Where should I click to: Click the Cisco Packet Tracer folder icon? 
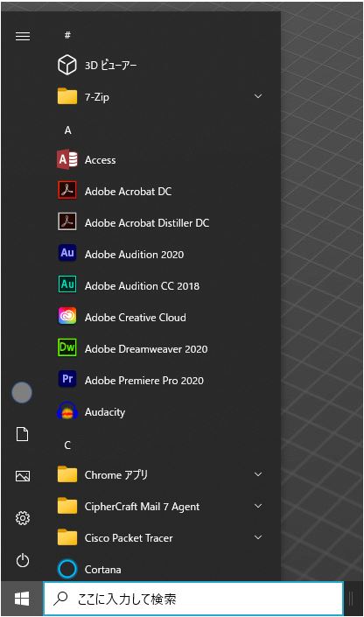(x=66, y=537)
